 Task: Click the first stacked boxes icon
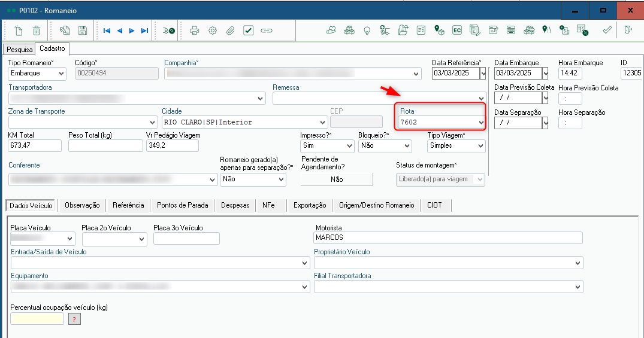(349, 30)
